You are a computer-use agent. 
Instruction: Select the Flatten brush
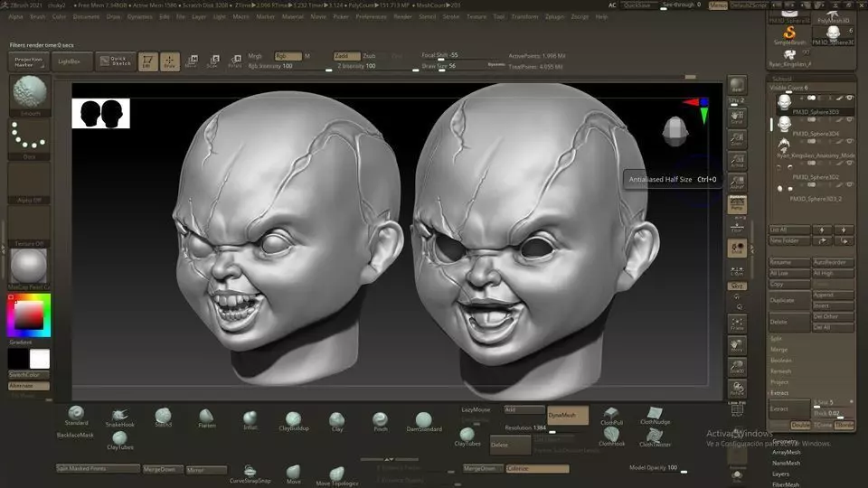(206, 418)
